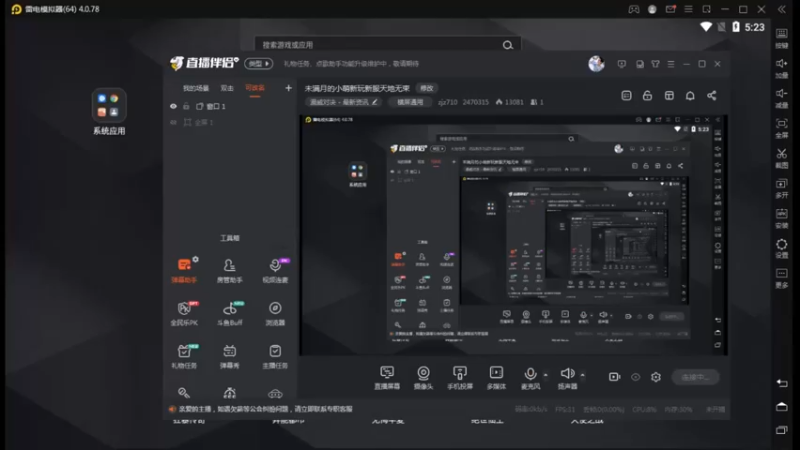Toggle the unlock icon above preview

click(x=647, y=95)
